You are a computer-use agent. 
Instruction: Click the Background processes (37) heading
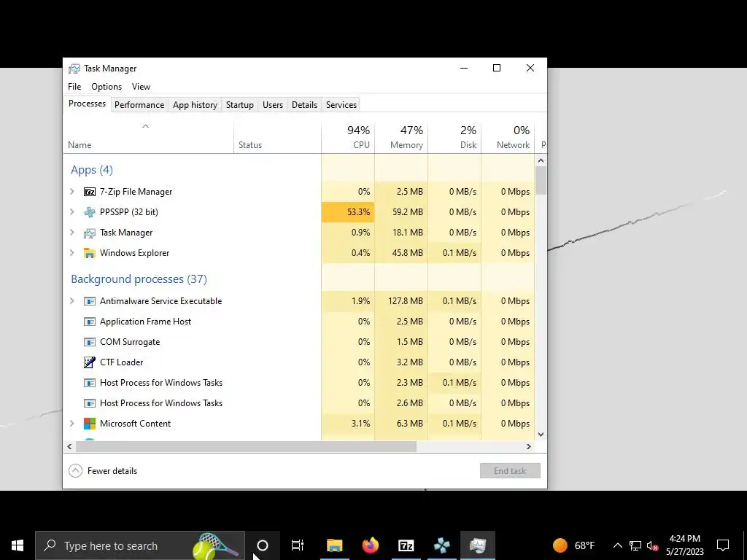139,279
